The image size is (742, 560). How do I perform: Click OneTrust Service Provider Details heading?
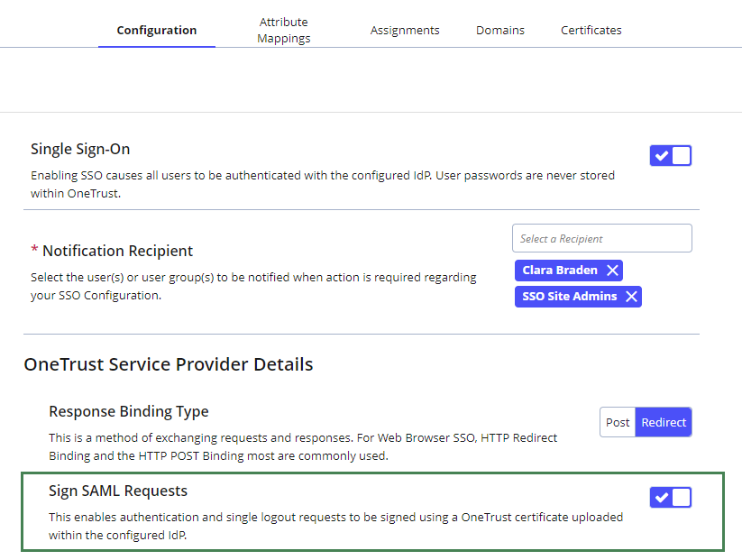pyautogui.click(x=169, y=365)
